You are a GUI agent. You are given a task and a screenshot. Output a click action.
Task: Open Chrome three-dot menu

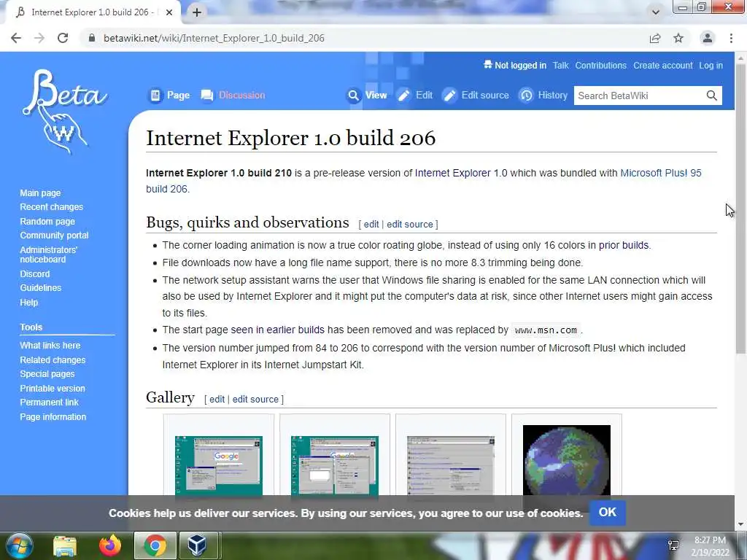[x=731, y=38]
